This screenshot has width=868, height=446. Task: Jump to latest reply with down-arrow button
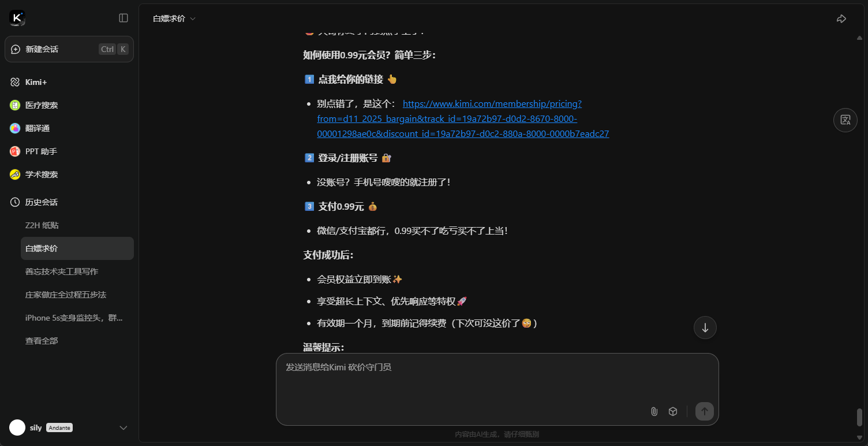705,328
